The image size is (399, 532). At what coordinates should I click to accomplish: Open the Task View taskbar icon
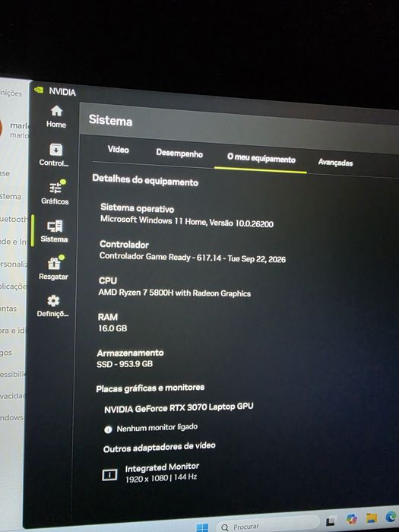[x=331, y=521]
